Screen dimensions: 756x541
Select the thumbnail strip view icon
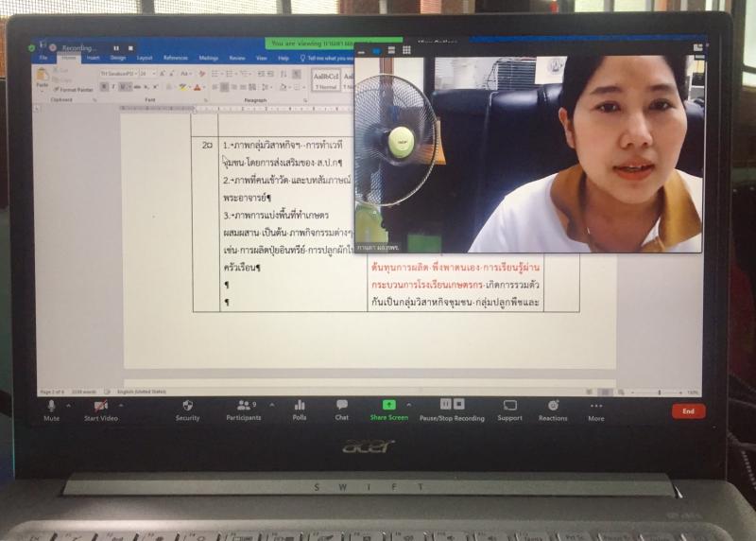(391, 50)
